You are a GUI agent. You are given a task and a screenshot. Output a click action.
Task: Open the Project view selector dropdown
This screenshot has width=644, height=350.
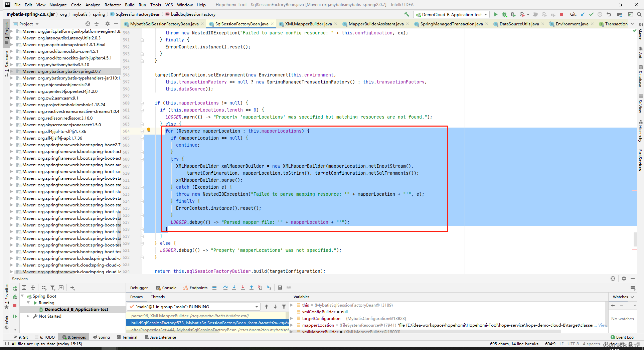coord(26,24)
